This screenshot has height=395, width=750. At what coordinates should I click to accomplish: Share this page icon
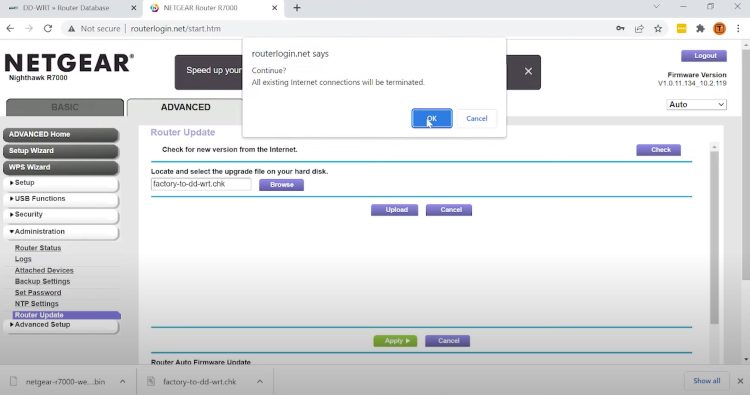(x=639, y=29)
